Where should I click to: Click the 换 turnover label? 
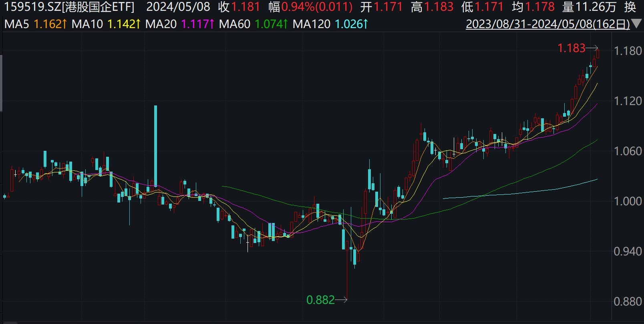(630, 7)
